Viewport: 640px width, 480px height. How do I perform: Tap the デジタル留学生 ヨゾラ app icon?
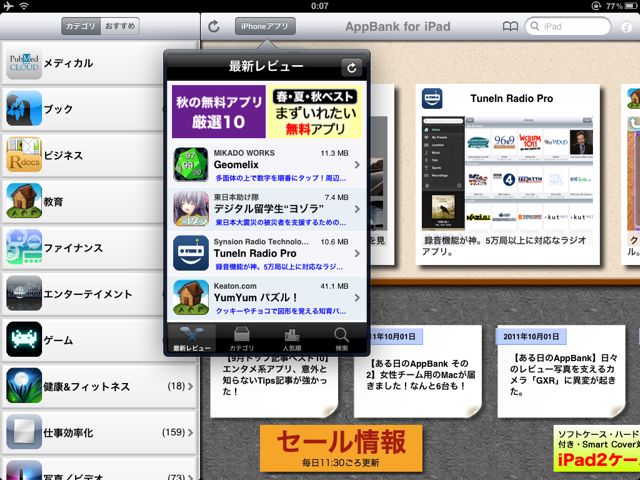(191, 209)
